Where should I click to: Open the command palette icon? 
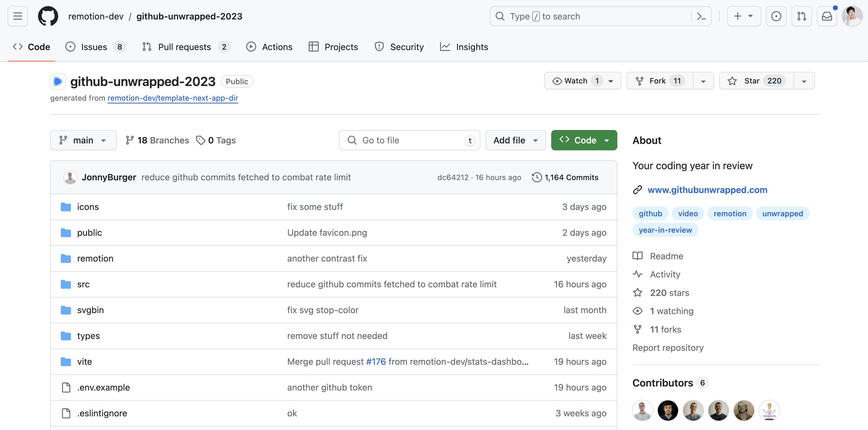701,16
